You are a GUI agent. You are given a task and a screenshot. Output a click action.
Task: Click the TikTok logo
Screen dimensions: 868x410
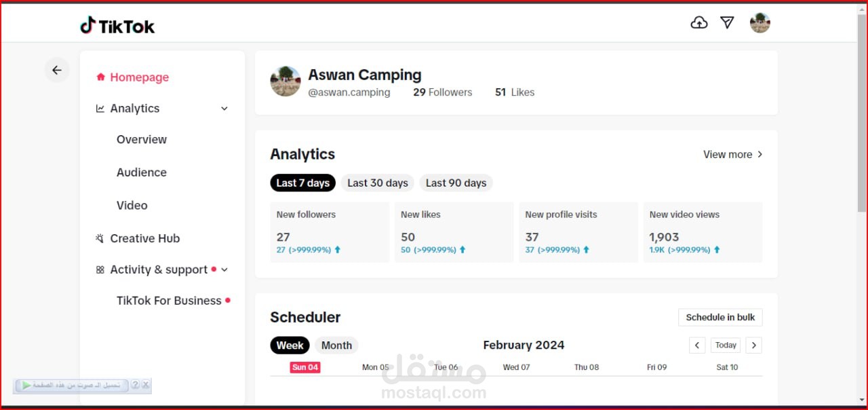[117, 26]
